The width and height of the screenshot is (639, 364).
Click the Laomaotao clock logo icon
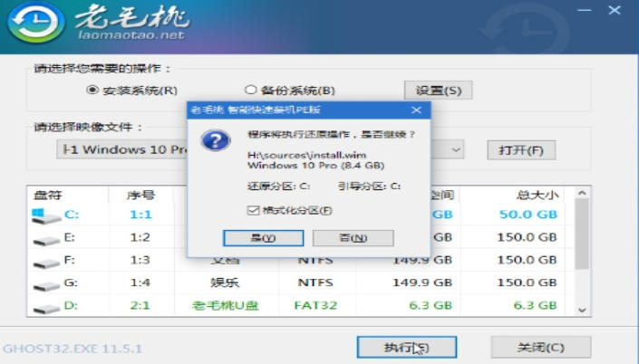tap(36, 23)
